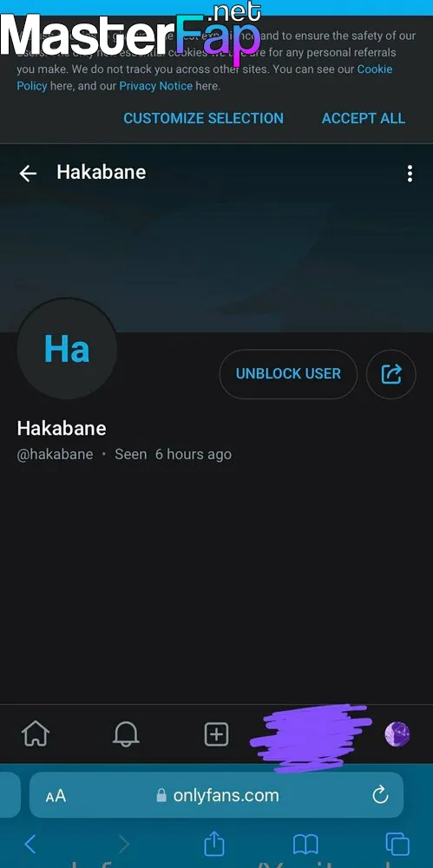Tap the share profile icon button
This screenshot has height=868, width=433.
(391, 374)
